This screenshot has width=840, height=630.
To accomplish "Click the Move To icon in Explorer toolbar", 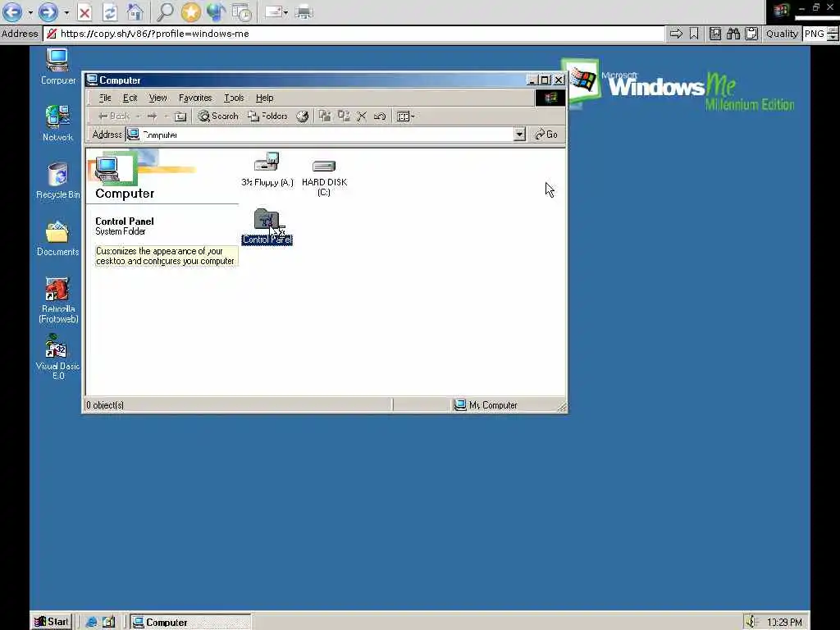I will point(325,116).
